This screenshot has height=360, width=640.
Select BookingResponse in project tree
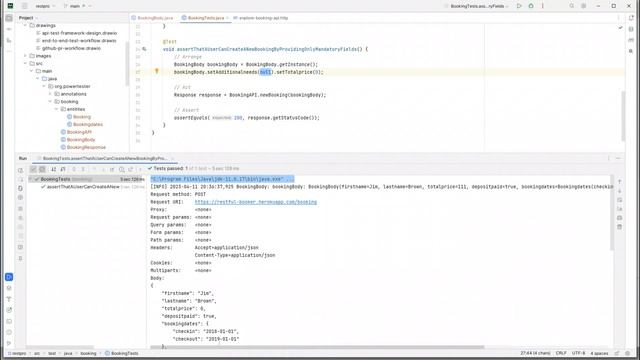coord(86,147)
